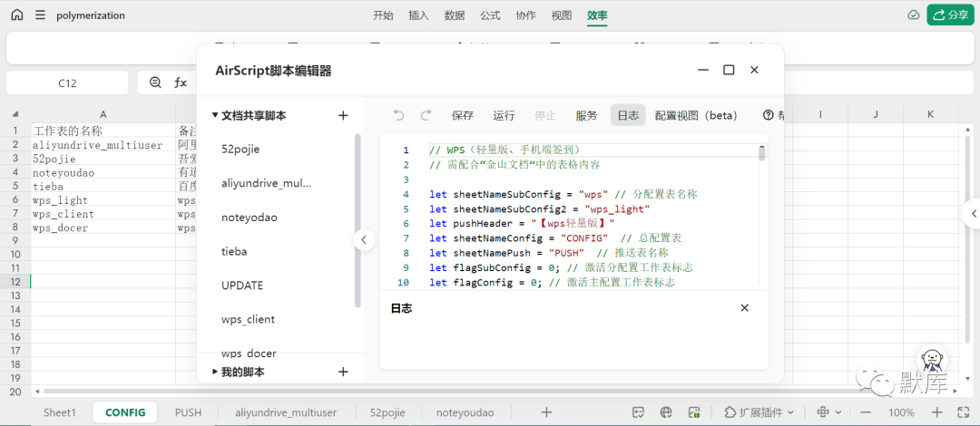The image size is (980, 426).
Task: Open the 视图 tab
Action: (562, 15)
